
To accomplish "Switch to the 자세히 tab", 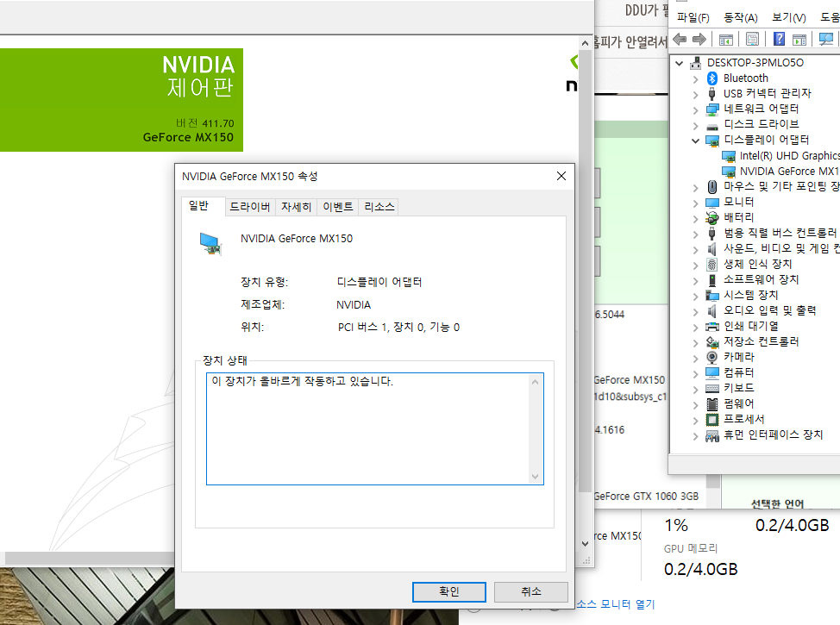I will click(x=297, y=207).
